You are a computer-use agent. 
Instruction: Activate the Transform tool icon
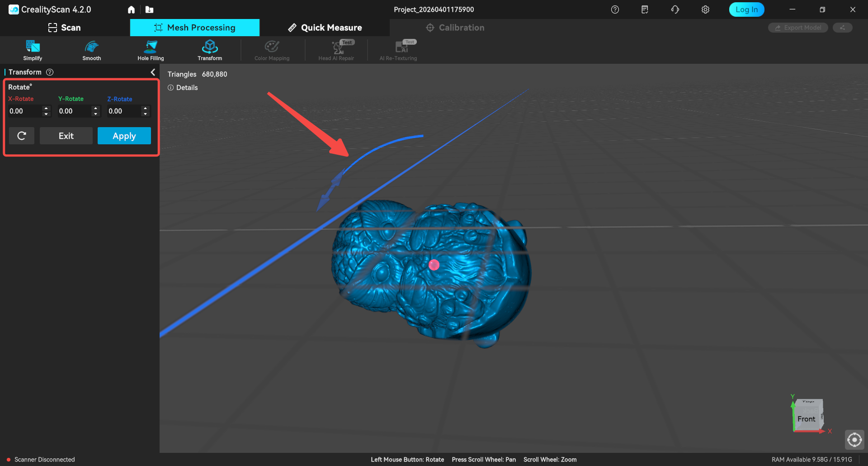210,50
